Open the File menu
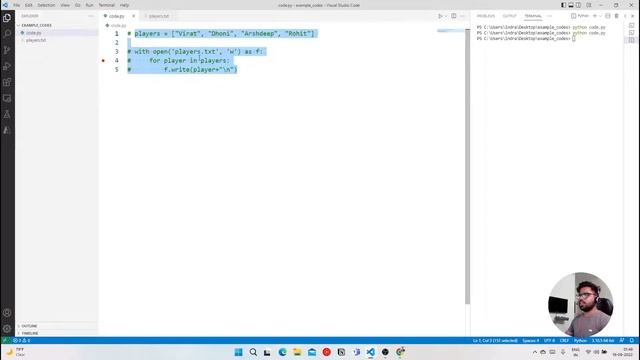Screen dimensions: 640x360 [16, 5]
